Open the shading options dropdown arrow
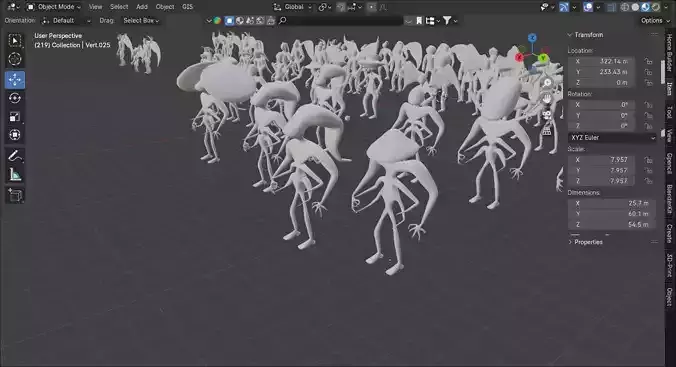676x367 pixels. click(665, 7)
